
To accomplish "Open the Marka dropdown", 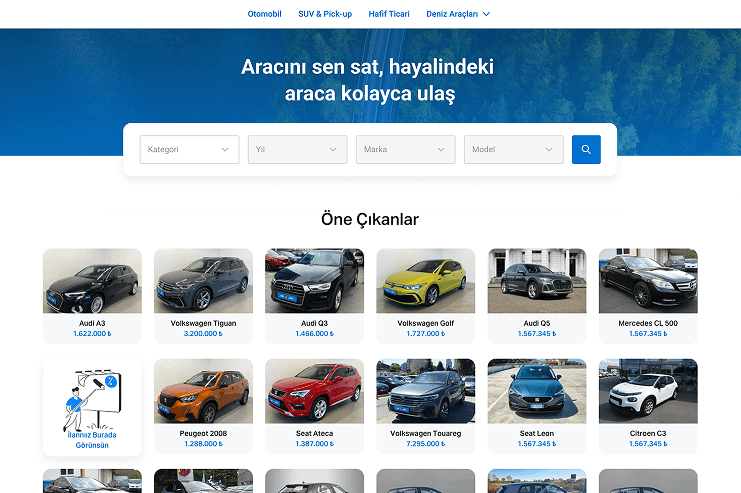I will click(x=406, y=149).
